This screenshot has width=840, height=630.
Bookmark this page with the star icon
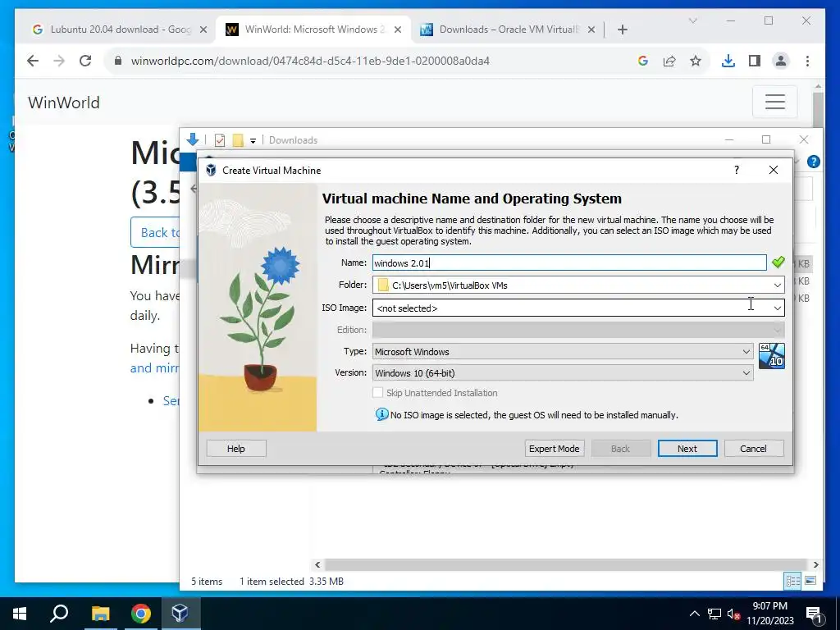(x=696, y=61)
